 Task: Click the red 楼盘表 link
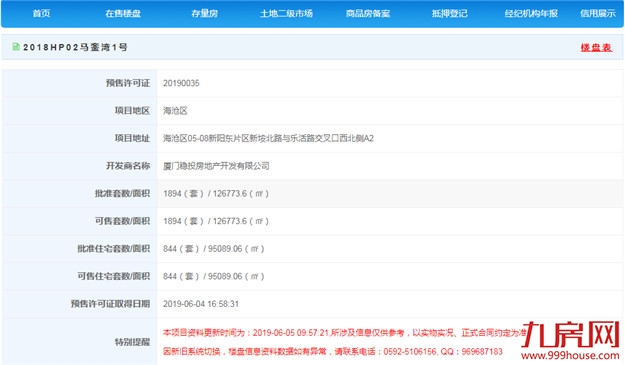(596, 48)
